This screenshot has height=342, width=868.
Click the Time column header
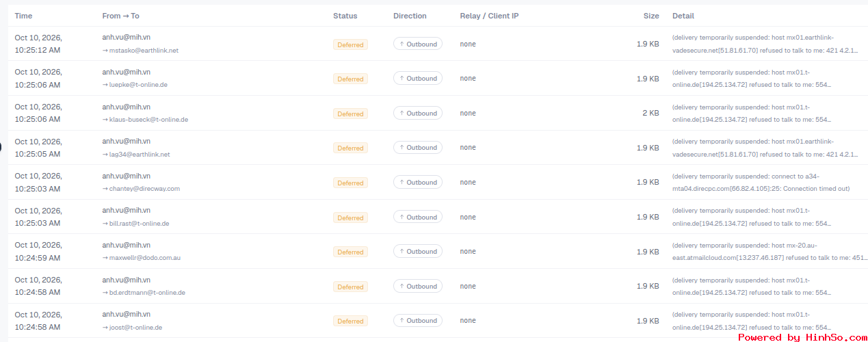[23, 16]
